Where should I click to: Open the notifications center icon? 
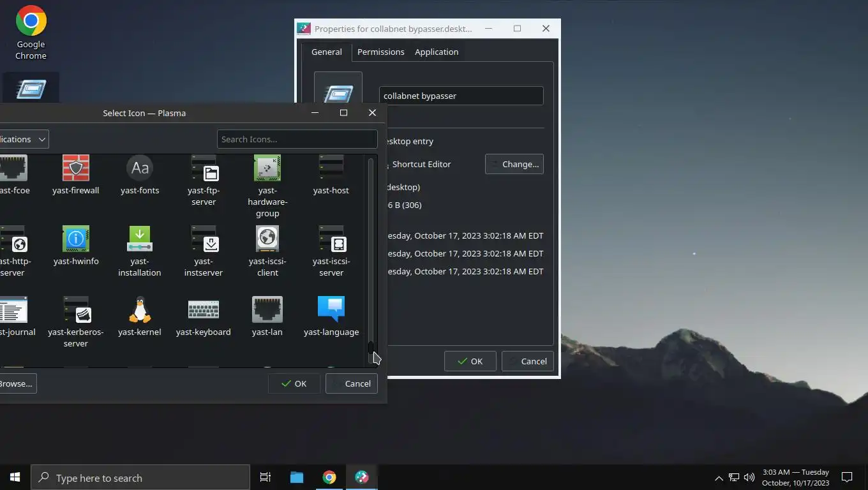coord(847,477)
